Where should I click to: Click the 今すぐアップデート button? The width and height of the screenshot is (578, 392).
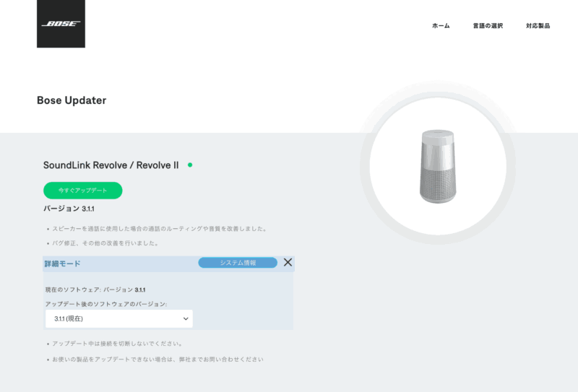click(x=83, y=191)
